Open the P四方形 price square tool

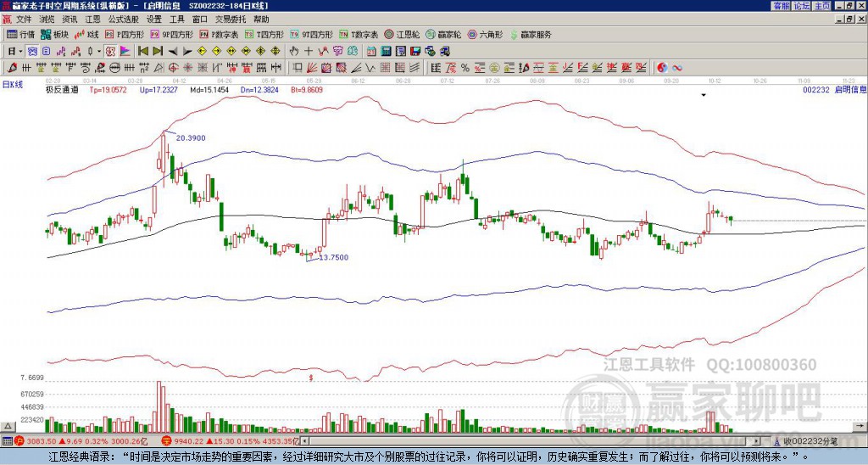coord(125,34)
